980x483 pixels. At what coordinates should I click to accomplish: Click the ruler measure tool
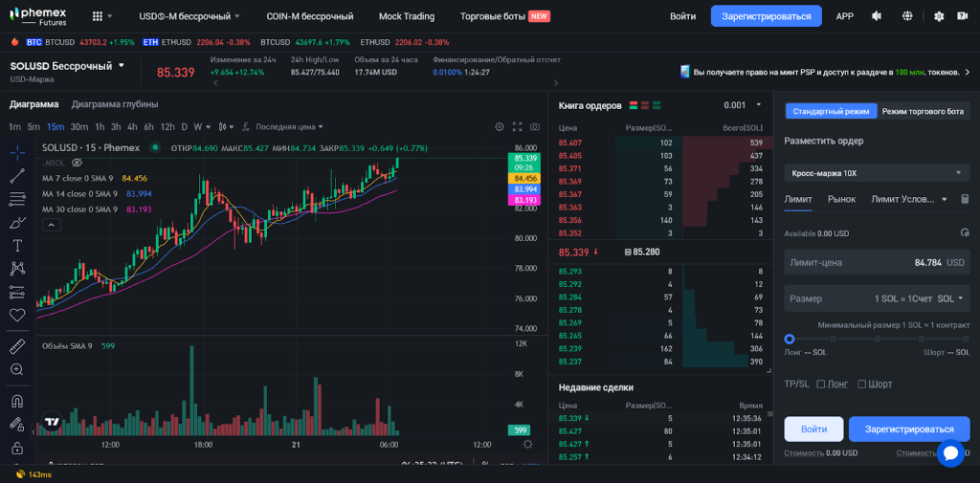click(17, 345)
